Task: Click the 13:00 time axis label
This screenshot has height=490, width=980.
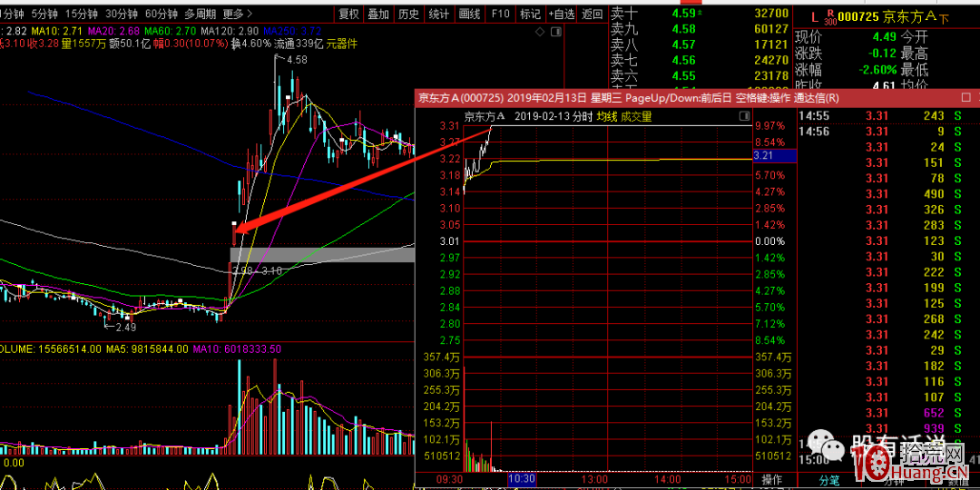Action: point(593,479)
